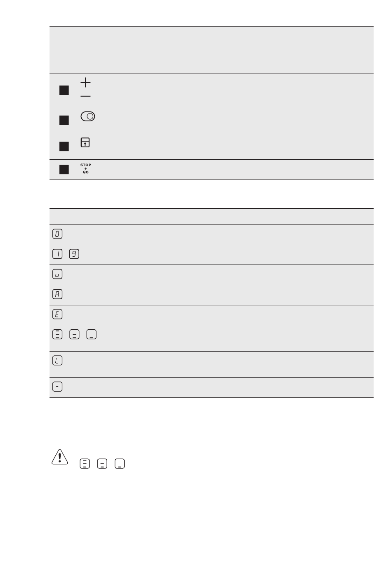Select the oval timer symbol icon
Image resolution: width=392 pixels, height=567 pixels.
(x=88, y=116)
